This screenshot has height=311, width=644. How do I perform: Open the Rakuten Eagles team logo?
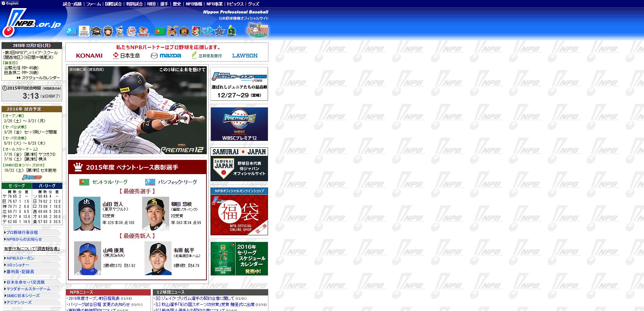click(x=144, y=31)
